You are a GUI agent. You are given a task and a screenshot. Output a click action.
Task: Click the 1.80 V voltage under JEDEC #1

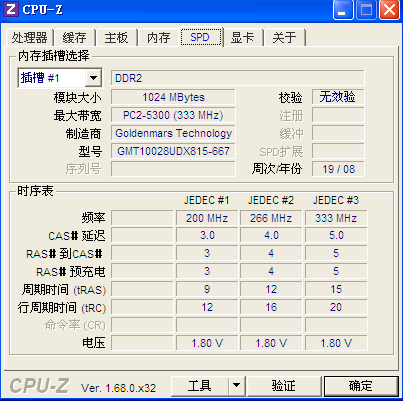[x=207, y=343]
